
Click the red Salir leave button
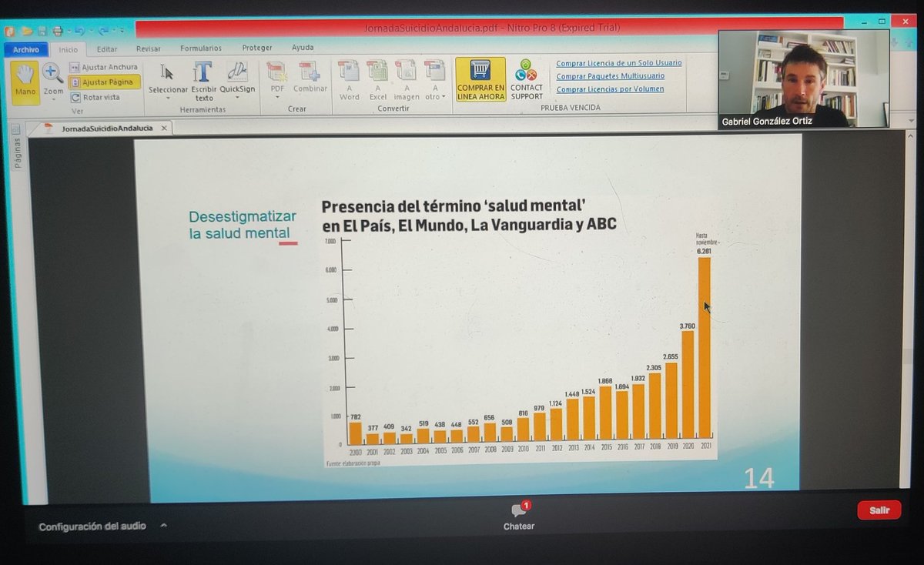pyautogui.click(x=879, y=510)
